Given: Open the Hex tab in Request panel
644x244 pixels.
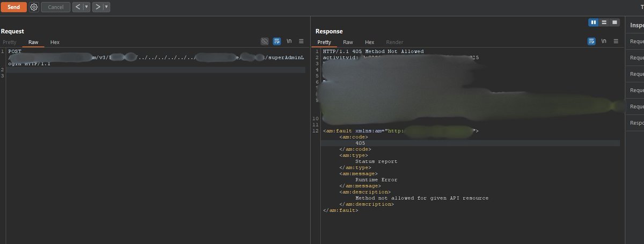Looking at the screenshot, I should [55, 42].
